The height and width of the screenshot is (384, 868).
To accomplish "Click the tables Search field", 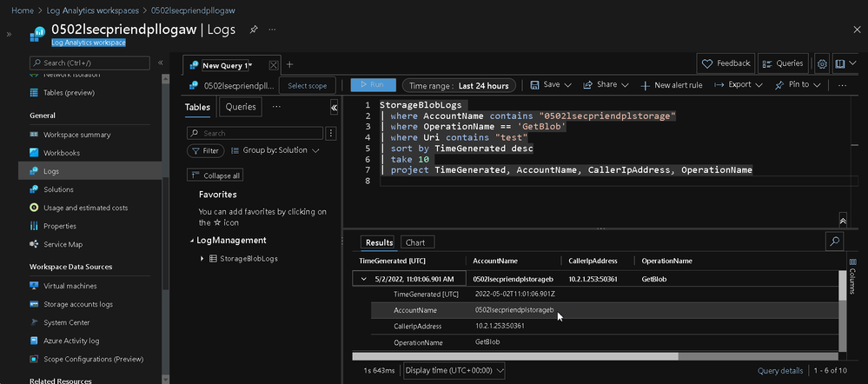I will 255,133.
